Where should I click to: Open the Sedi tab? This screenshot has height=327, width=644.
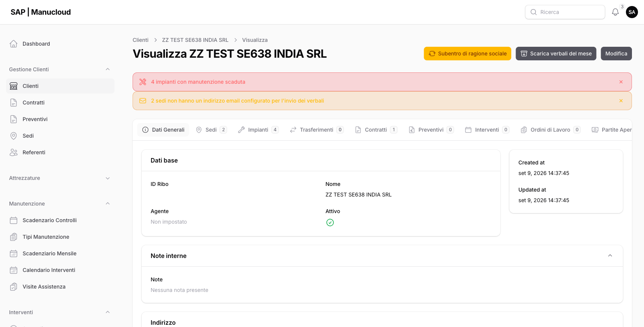coord(211,130)
